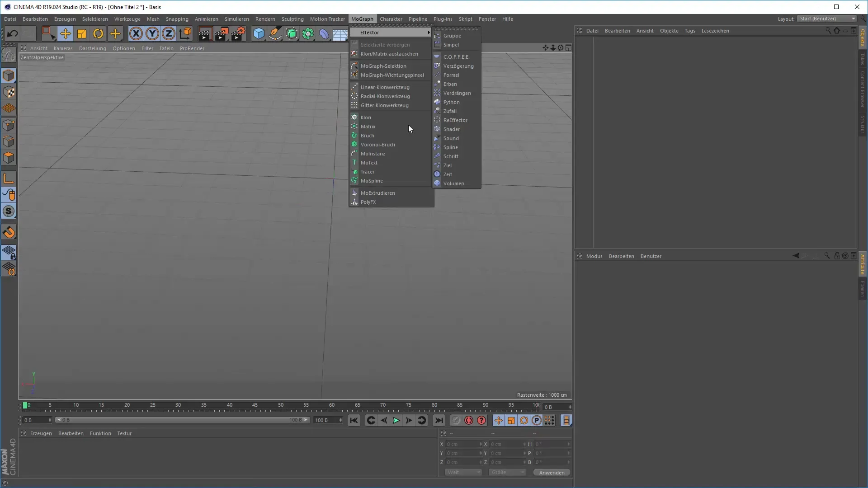Open the Simulieren menu
The height and width of the screenshot is (488, 868).
click(236, 19)
